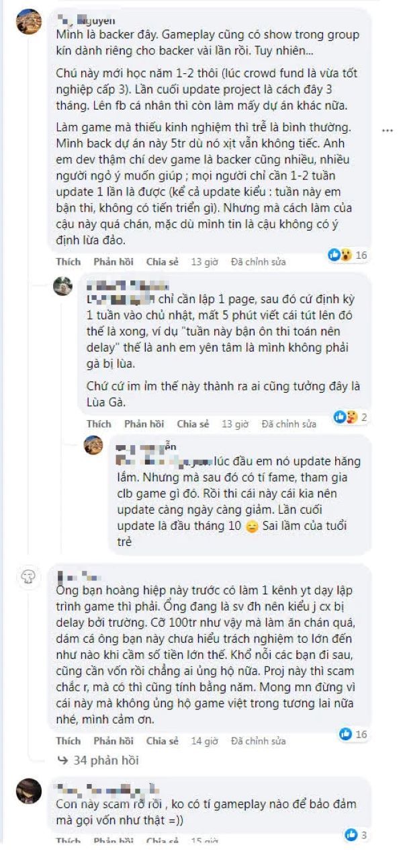403x868 pixels.
Task: Click "Đã chỉnh sửa" on the 14 giờ comment
Action: [259, 741]
